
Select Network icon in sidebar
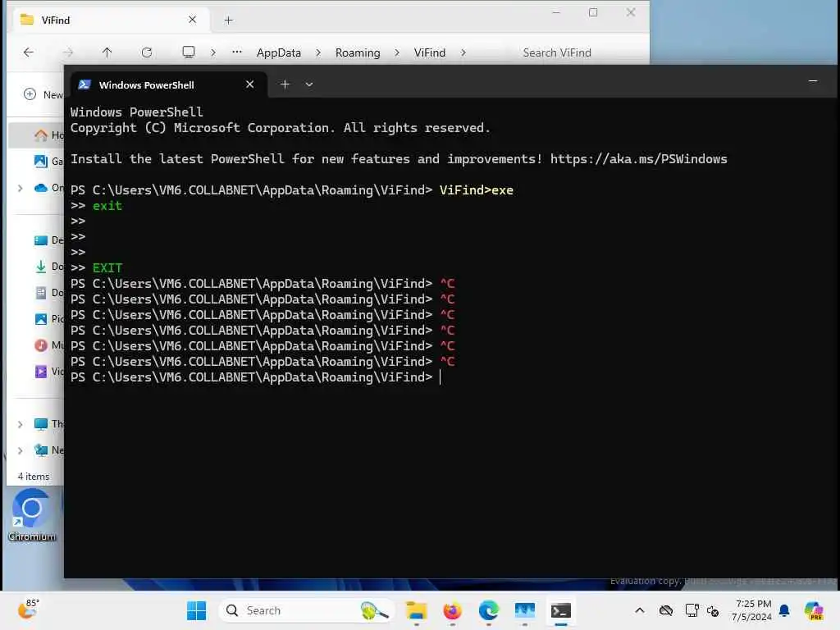[41, 450]
